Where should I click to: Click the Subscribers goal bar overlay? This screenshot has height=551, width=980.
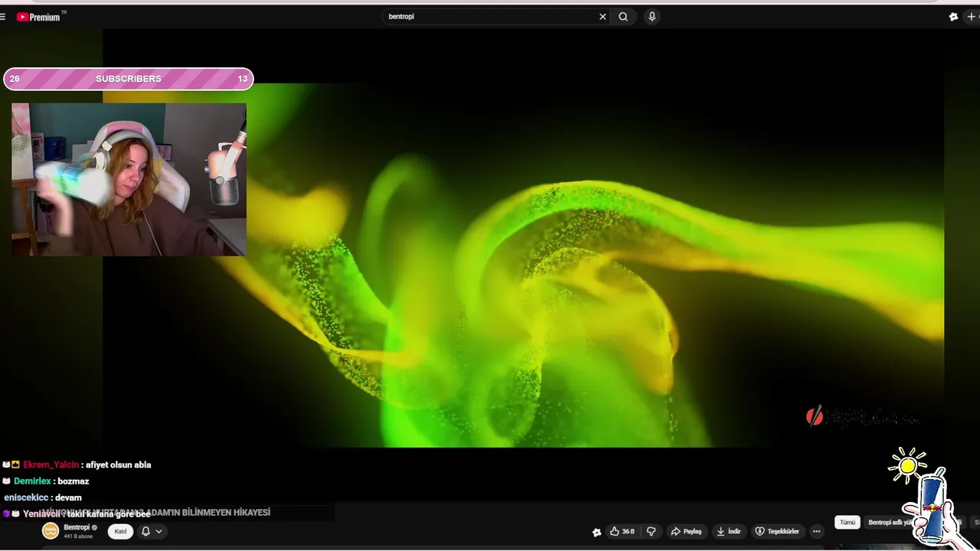pos(129,79)
